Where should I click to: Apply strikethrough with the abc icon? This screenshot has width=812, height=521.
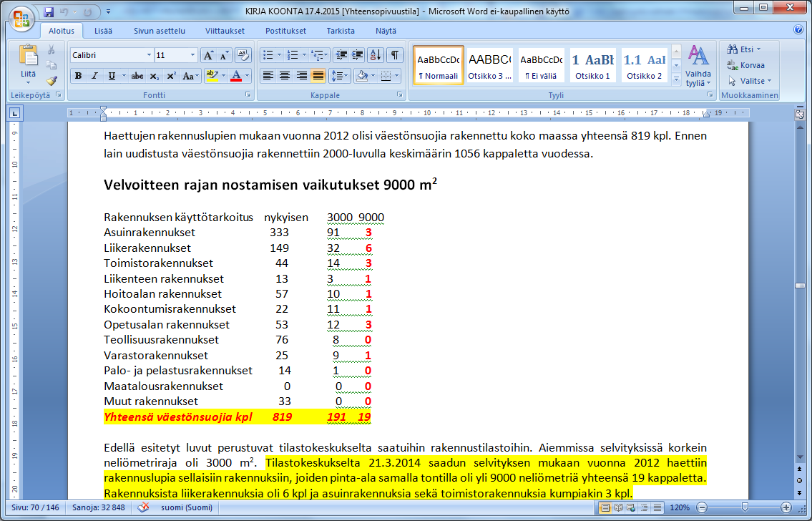point(137,76)
